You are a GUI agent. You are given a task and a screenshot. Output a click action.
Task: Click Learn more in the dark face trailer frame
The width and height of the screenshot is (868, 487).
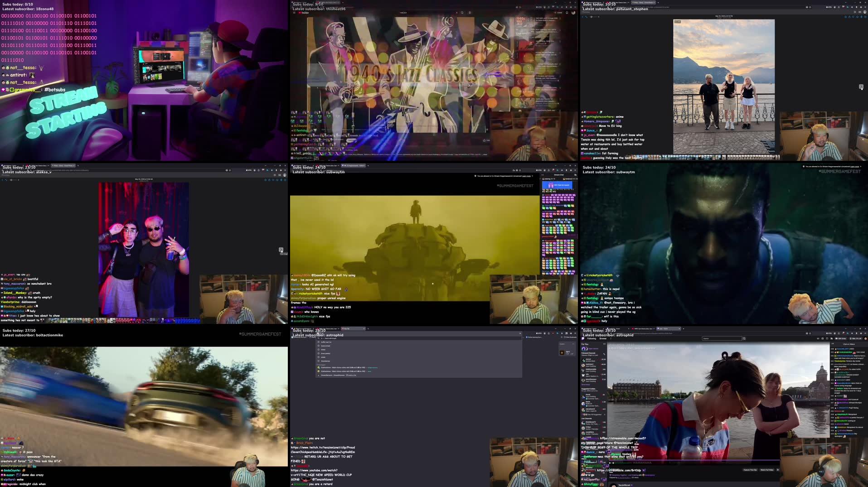[854, 167]
